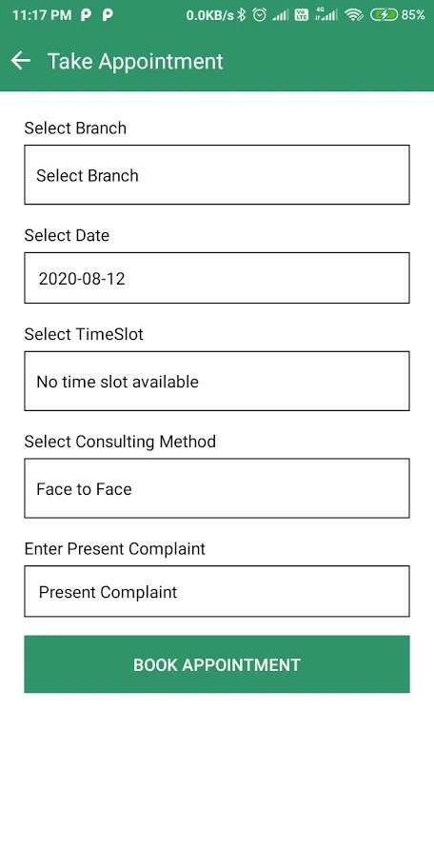Viewport: 434px width, 868px height.
Task: Open the Select Branch dropdown
Action: point(217,175)
